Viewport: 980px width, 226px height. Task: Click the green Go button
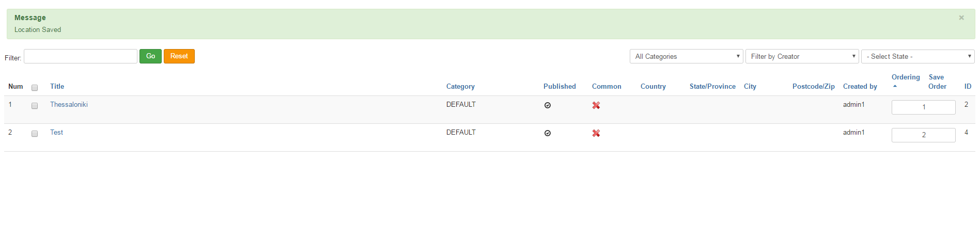tap(150, 56)
